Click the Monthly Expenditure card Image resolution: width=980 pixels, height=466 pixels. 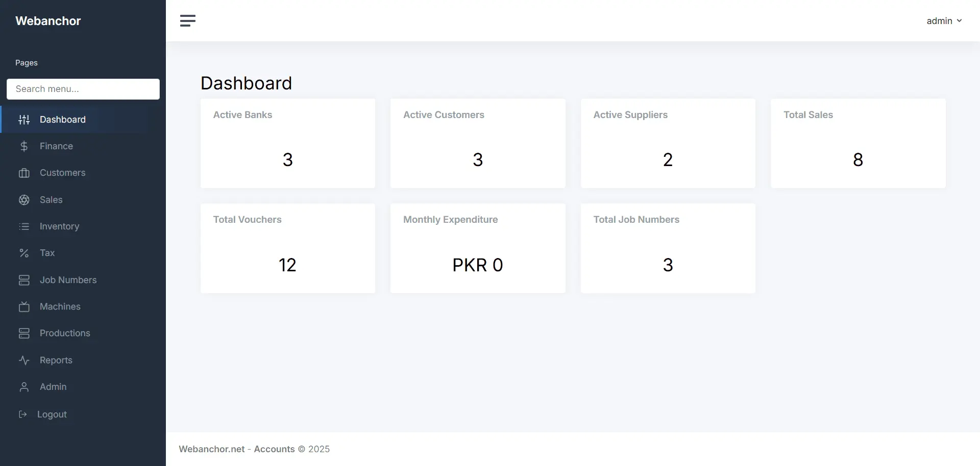(477, 249)
